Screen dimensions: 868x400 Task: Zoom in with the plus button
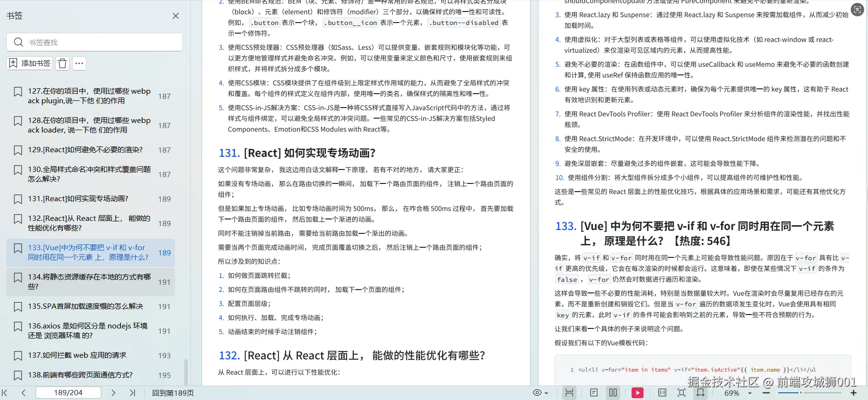coord(854,393)
